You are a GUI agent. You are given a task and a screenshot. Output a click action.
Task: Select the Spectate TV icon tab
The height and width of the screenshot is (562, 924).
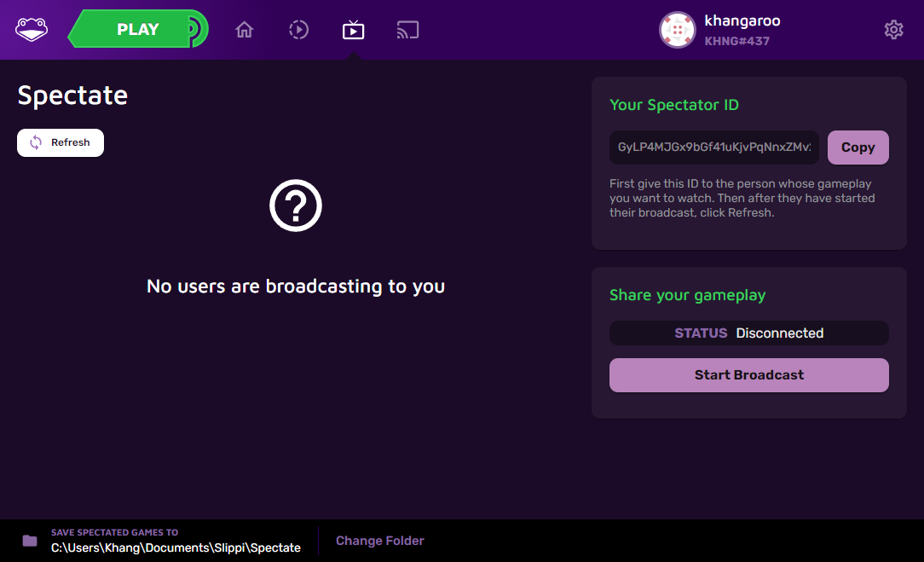pyautogui.click(x=353, y=31)
